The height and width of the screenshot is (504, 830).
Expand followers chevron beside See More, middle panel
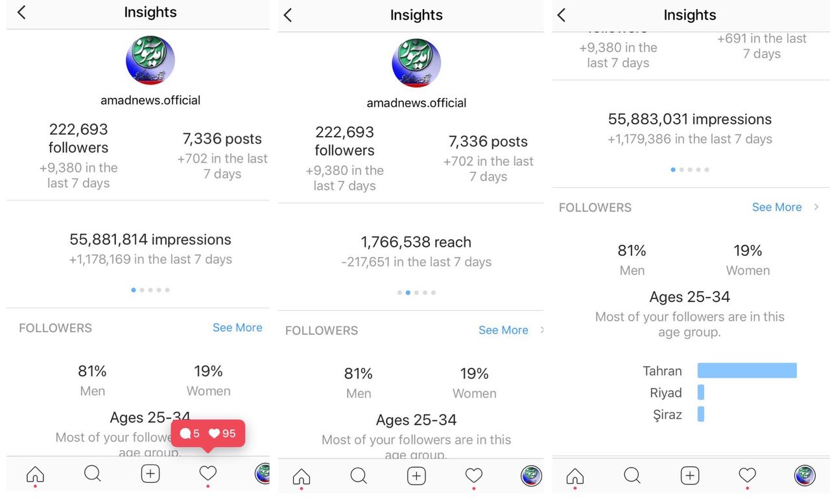coord(542,330)
